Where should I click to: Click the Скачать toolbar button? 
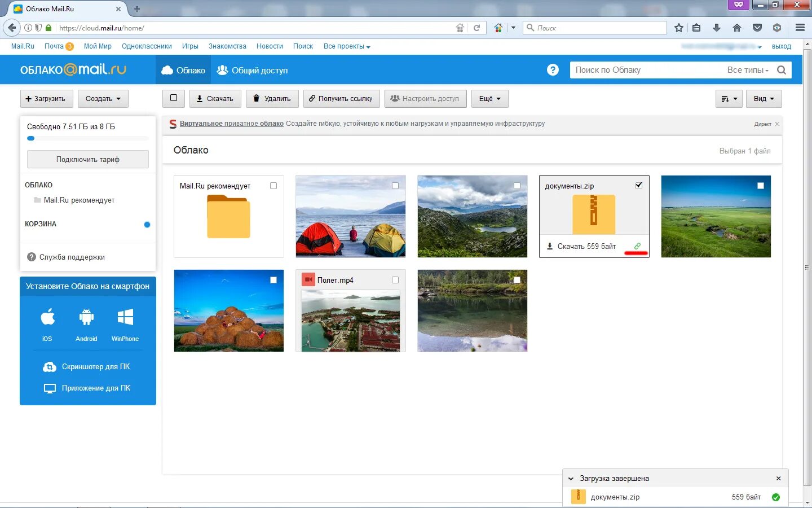tap(215, 99)
